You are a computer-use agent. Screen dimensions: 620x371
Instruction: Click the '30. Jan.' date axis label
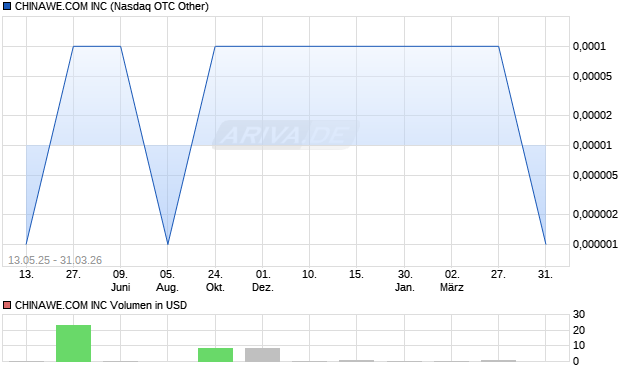405,280
